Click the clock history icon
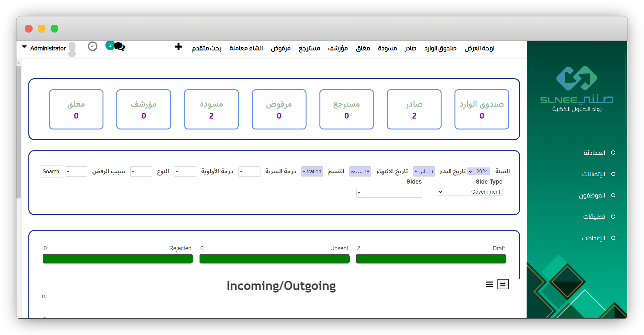 tap(93, 46)
